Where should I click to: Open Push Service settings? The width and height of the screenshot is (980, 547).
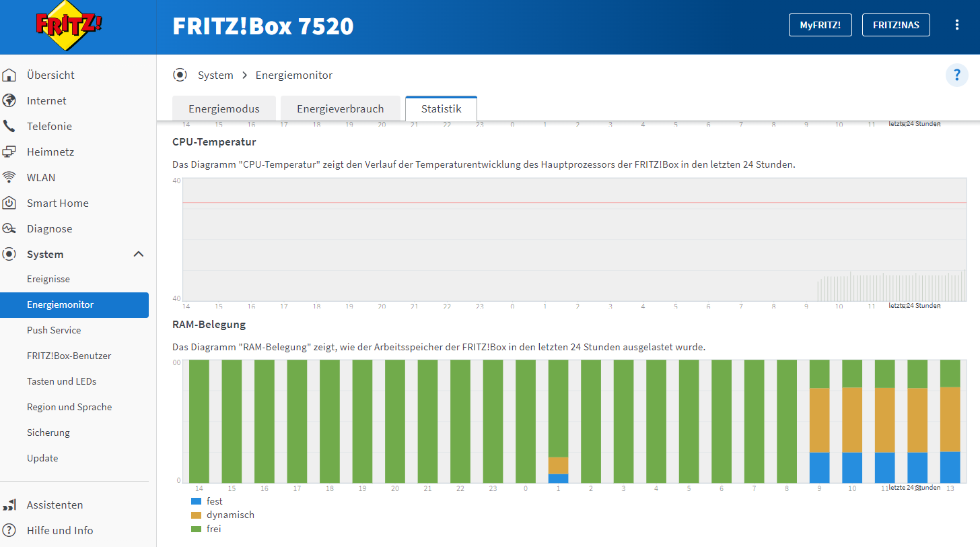(54, 330)
